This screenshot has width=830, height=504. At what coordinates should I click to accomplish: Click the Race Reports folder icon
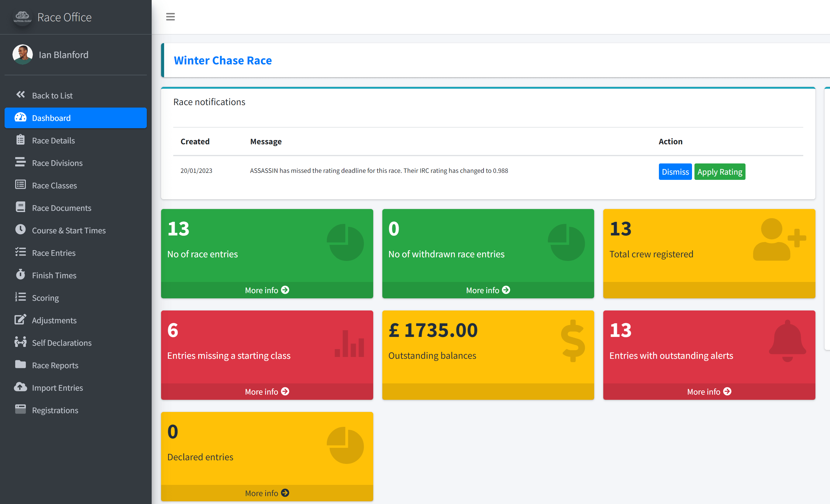pos(21,364)
